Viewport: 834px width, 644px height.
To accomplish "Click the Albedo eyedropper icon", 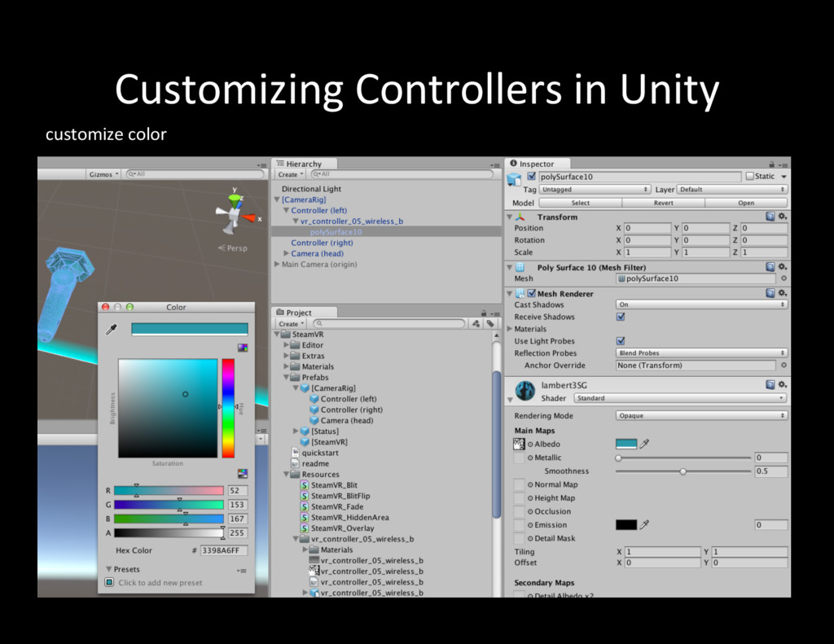I will click(x=644, y=444).
